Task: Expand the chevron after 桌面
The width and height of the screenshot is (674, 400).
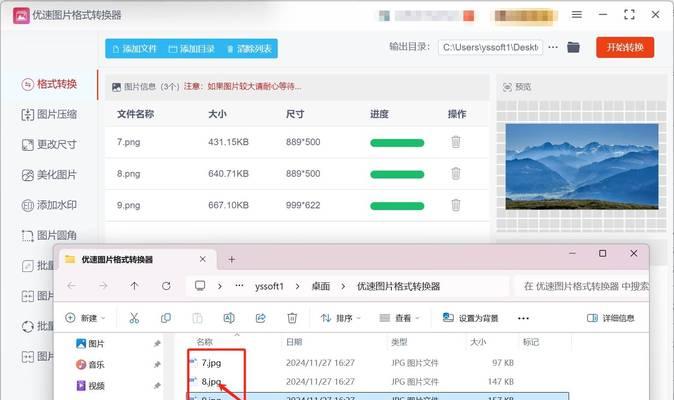Action: [343, 287]
